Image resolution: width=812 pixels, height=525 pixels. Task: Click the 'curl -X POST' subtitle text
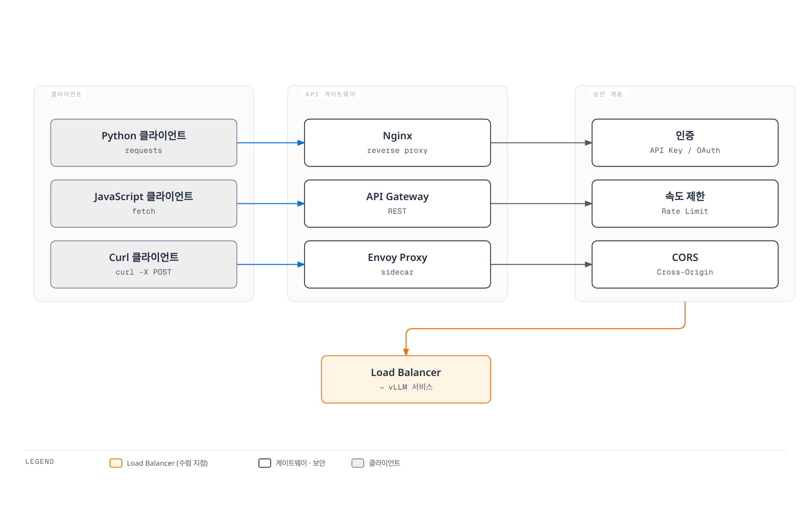(x=144, y=272)
